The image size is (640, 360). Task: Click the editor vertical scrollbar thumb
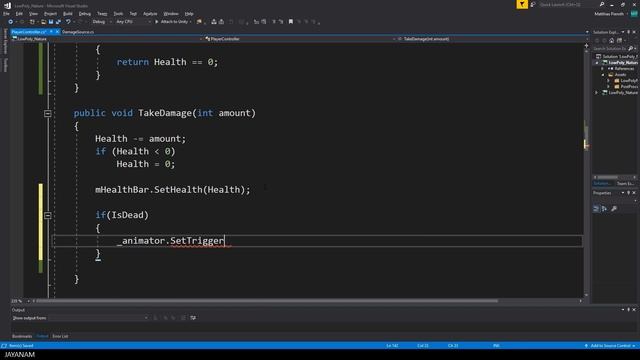587,135
